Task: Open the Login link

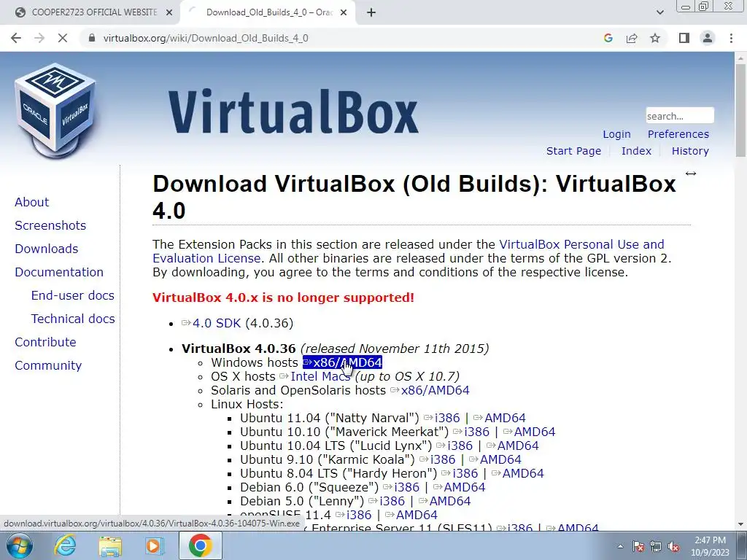Action: click(616, 134)
